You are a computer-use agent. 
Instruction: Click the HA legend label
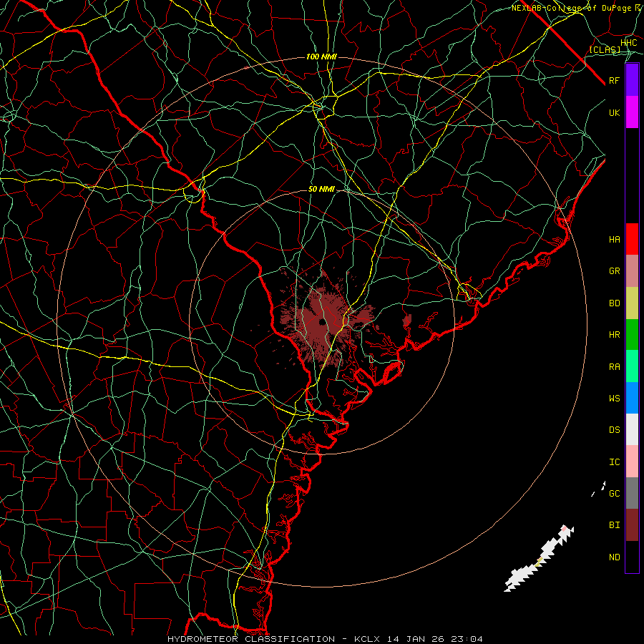(x=614, y=239)
